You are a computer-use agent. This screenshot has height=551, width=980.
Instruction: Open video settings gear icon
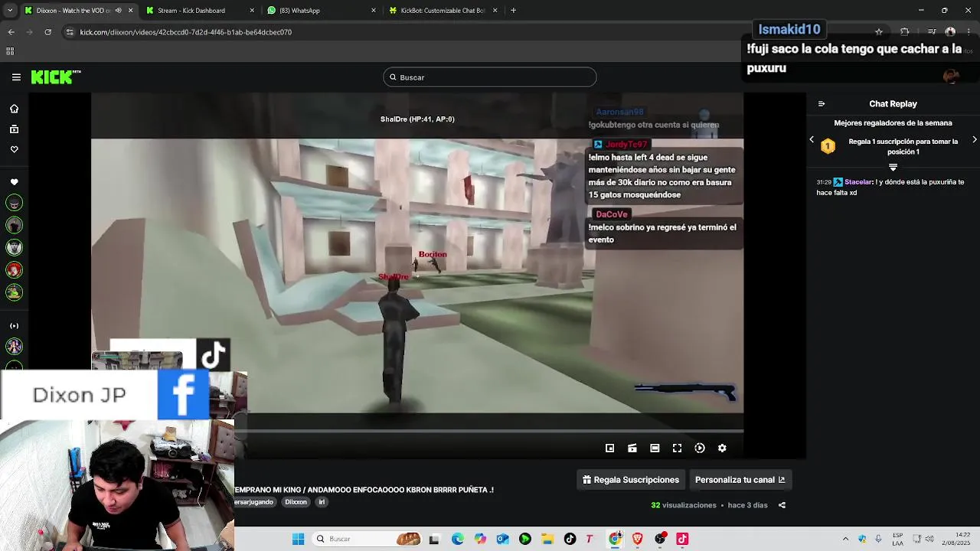(722, 448)
